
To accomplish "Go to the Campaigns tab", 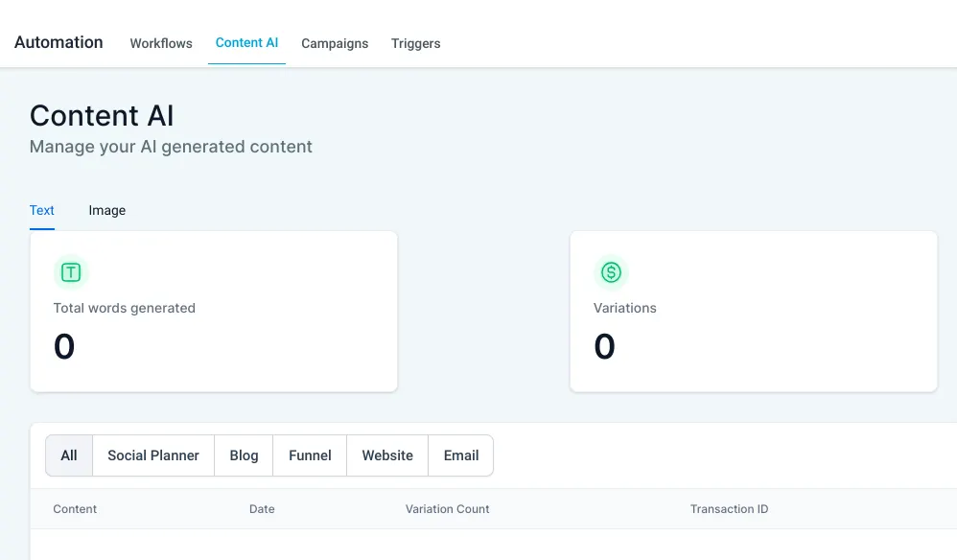I will pos(335,43).
